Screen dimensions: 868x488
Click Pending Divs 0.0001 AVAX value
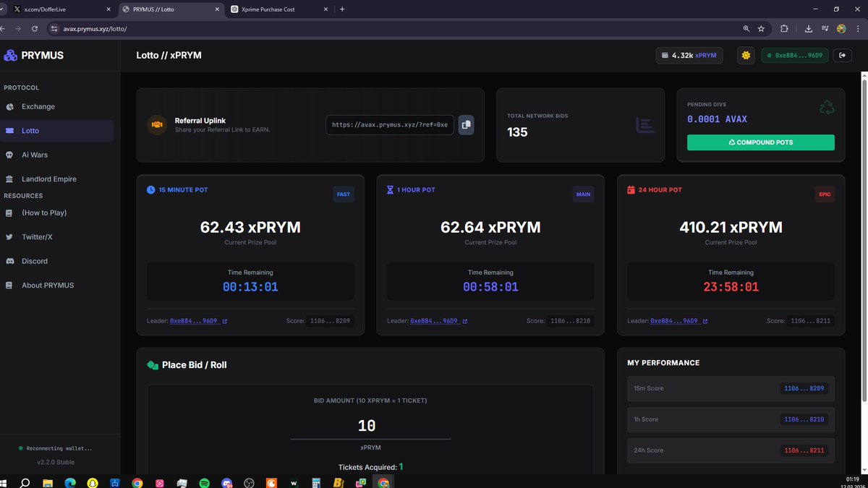point(717,119)
